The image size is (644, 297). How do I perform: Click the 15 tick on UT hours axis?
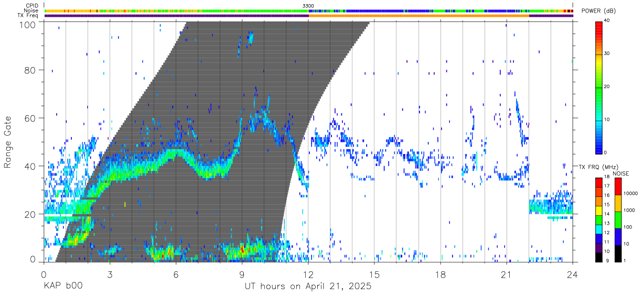(374, 275)
